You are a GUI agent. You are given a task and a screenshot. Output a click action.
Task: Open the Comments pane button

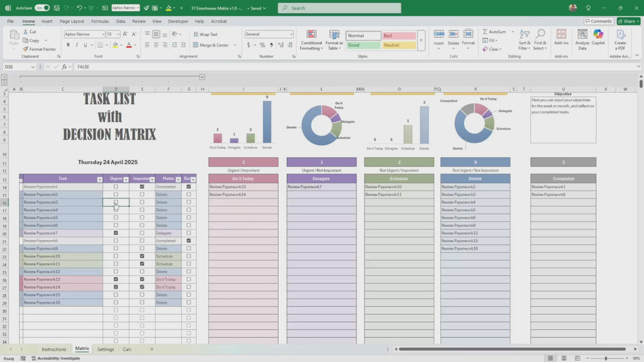click(x=598, y=21)
